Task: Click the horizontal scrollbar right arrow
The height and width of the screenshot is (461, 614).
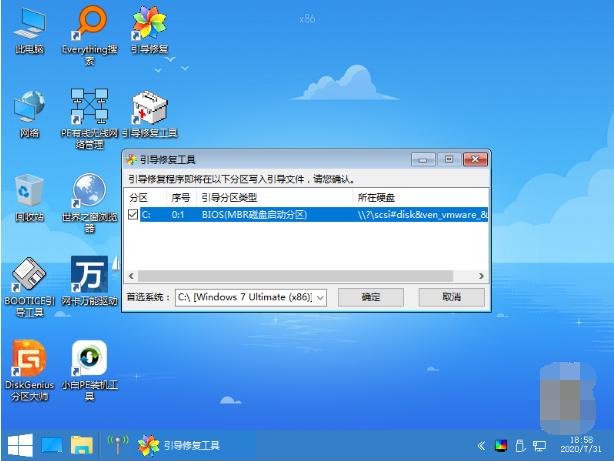Action: 482,275
